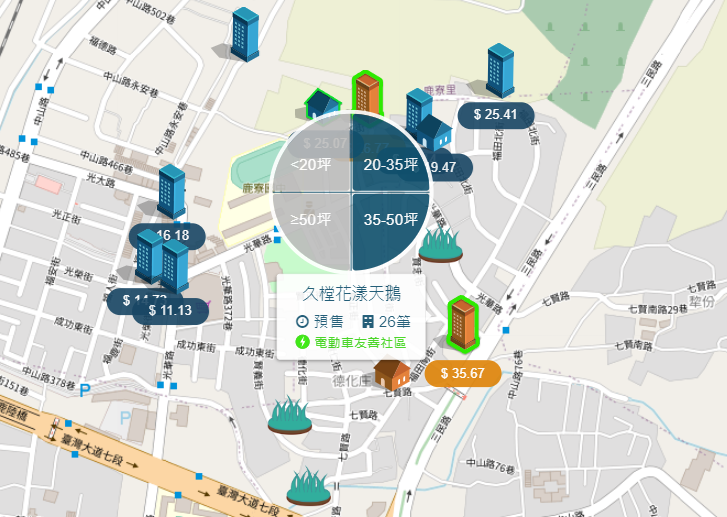Image resolution: width=727 pixels, height=517 pixels.
Task: Click the blue tower behind the blue house
Action: coord(419,110)
